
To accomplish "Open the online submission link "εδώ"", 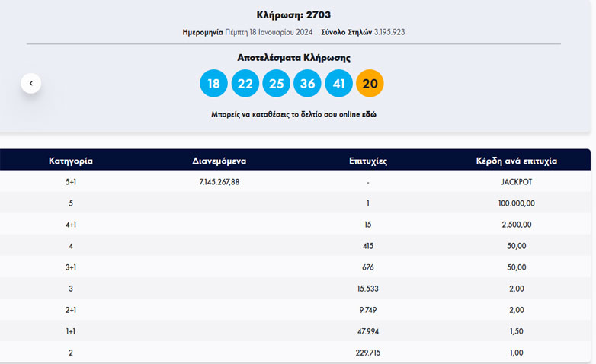I will click(x=369, y=114).
